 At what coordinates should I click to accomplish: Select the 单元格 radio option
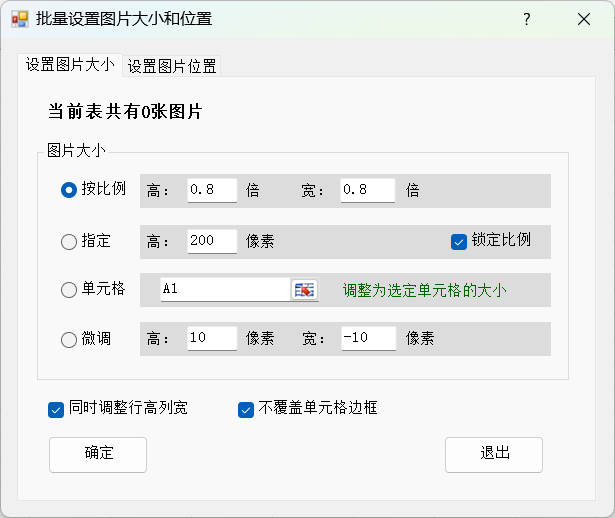pos(69,290)
